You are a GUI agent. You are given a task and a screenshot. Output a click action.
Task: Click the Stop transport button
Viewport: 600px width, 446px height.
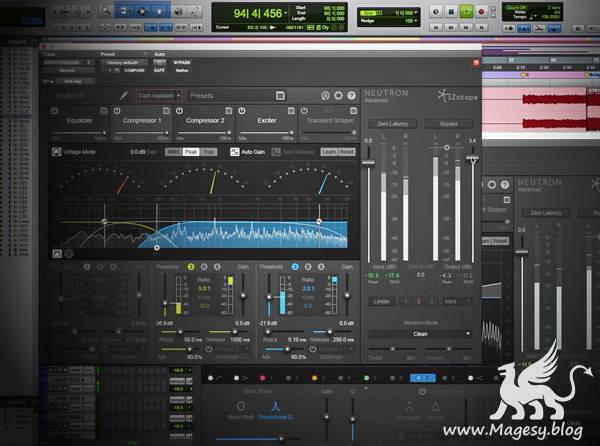pos(451,12)
